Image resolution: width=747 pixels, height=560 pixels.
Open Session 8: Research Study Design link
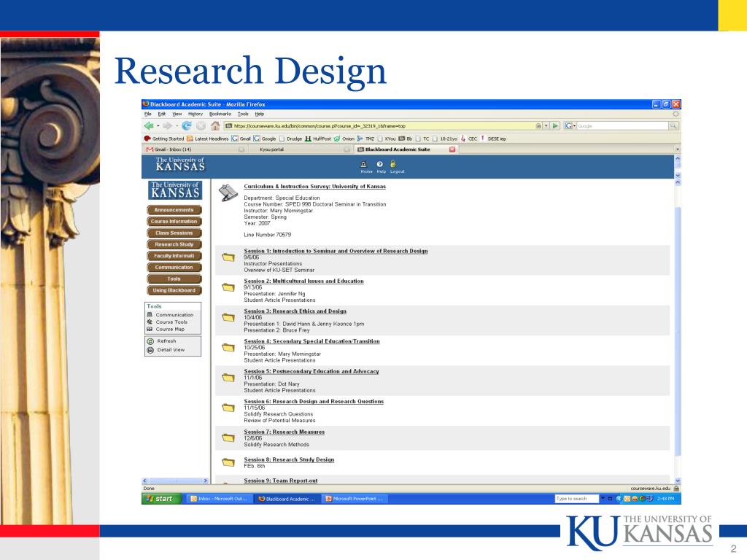[289, 459]
